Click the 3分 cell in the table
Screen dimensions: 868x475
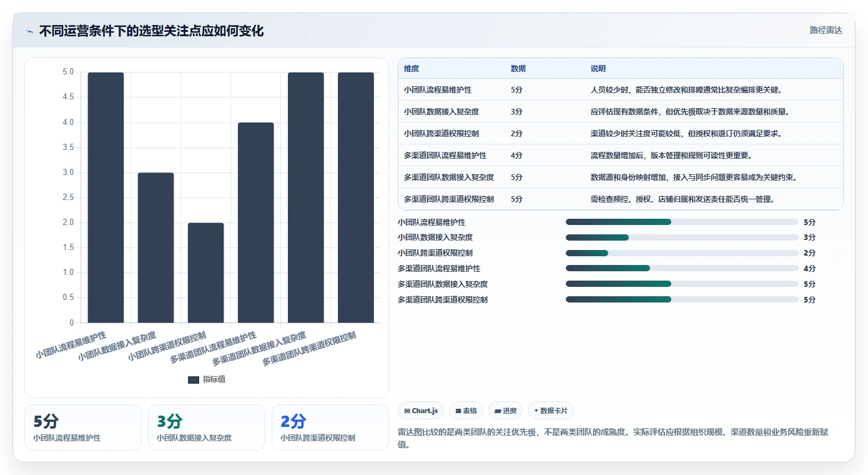tap(516, 112)
